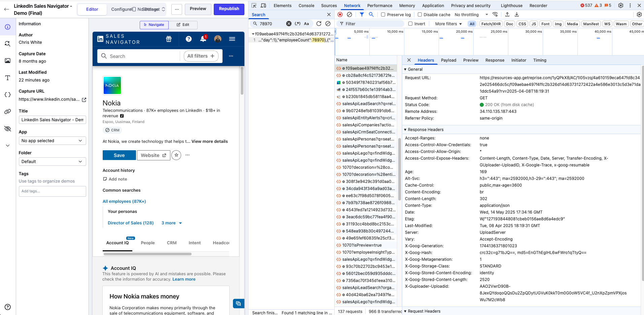Refresh the search results
The height and width of the screenshot is (315, 644).
point(318,24)
